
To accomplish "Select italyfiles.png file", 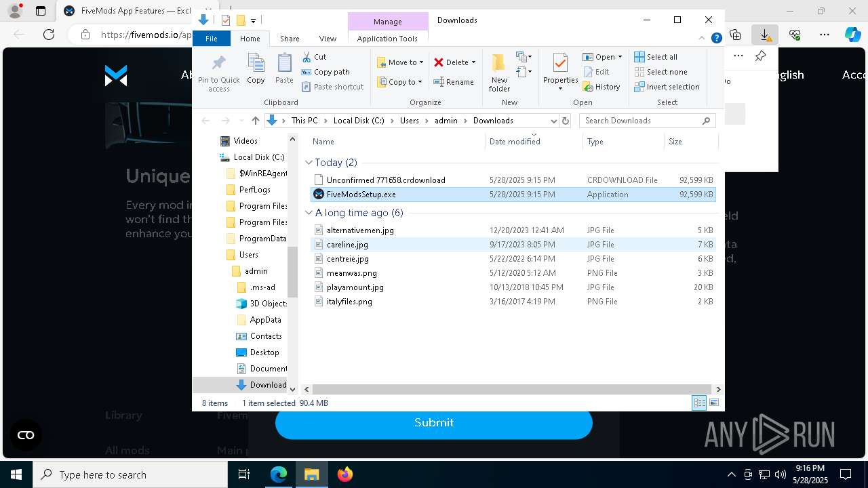I will [x=513, y=302].
